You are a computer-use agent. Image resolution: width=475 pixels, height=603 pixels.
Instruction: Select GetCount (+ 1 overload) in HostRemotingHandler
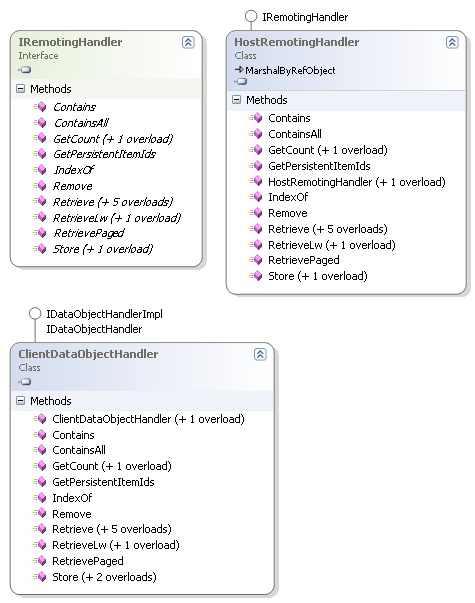click(328, 150)
